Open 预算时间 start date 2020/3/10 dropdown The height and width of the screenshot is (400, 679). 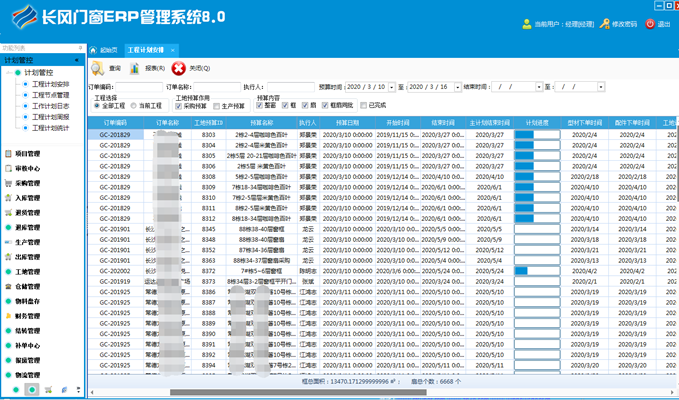click(x=391, y=87)
